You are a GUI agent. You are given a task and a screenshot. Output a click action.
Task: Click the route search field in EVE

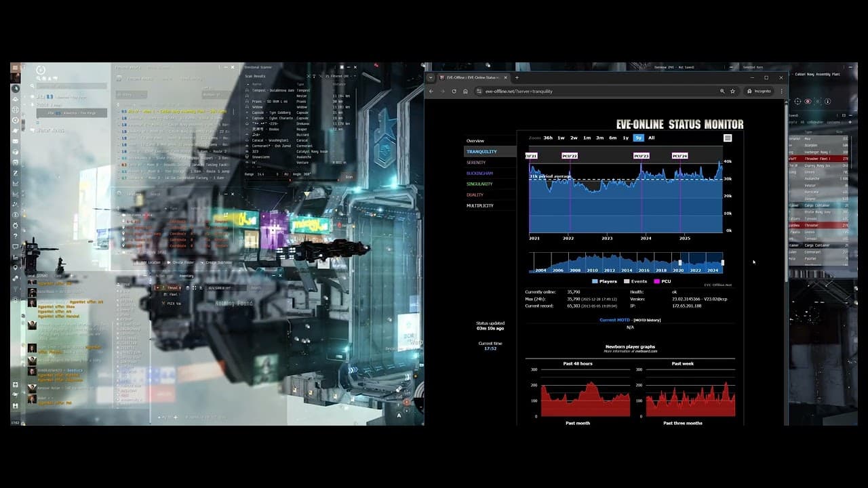(71, 87)
